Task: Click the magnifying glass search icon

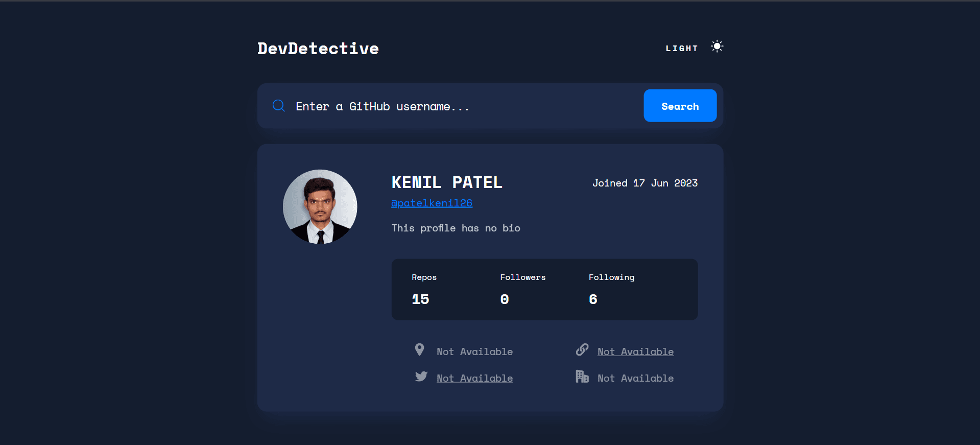Action: coord(279,106)
